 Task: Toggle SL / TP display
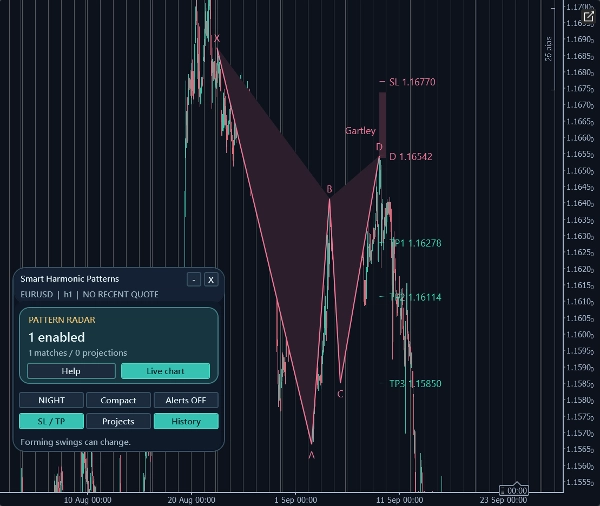(x=51, y=421)
